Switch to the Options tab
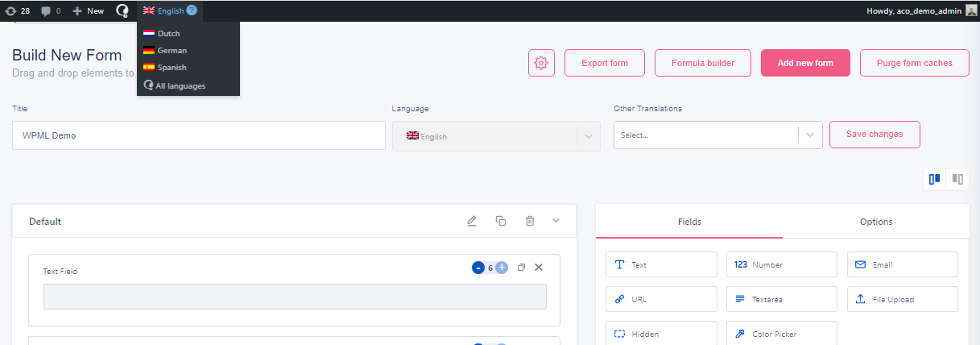The width and height of the screenshot is (980, 345). (x=876, y=222)
